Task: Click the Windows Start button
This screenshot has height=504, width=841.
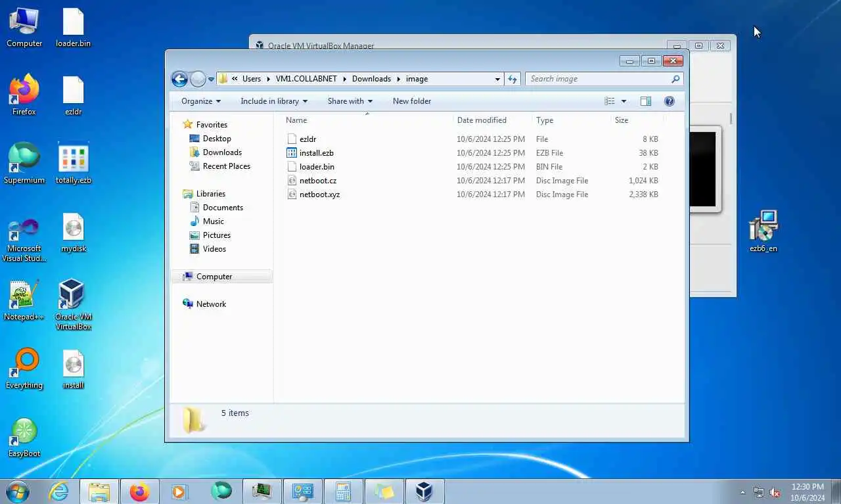Action: pos(18,491)
